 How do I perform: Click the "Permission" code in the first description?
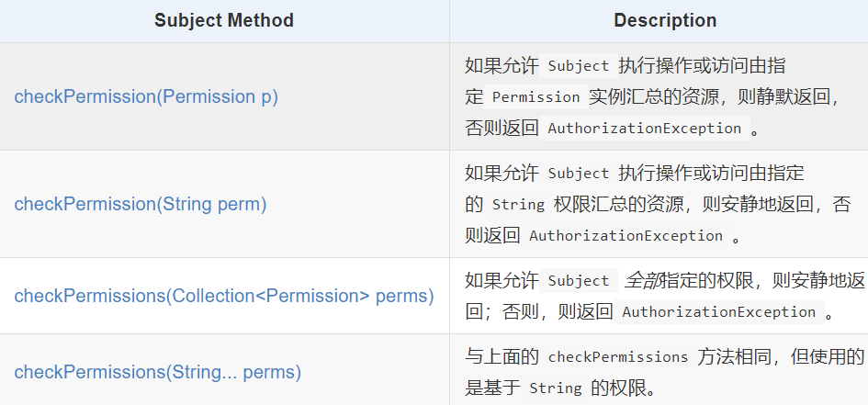coord(536,97)
